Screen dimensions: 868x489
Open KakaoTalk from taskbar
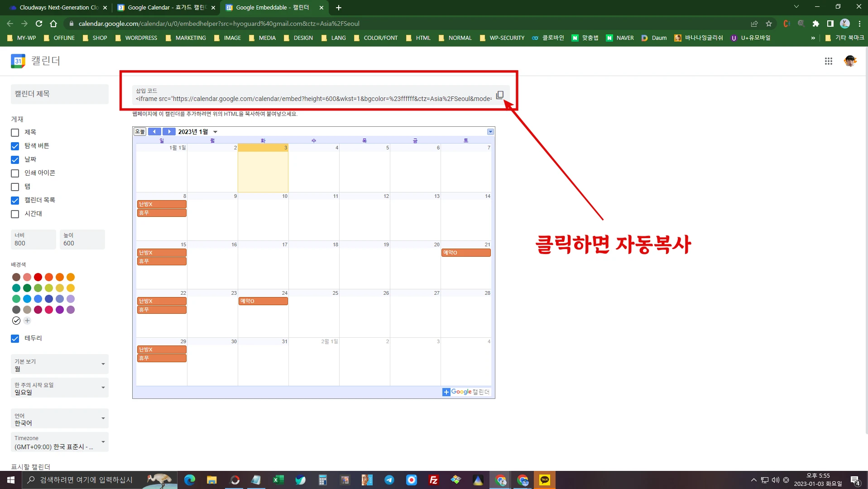click(545, 480)
